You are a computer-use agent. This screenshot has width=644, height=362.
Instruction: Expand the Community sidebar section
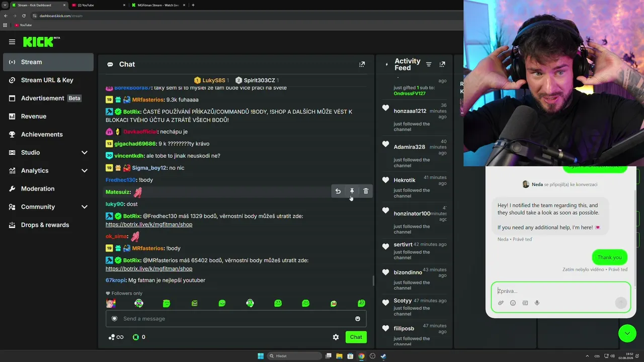(85, 207)
